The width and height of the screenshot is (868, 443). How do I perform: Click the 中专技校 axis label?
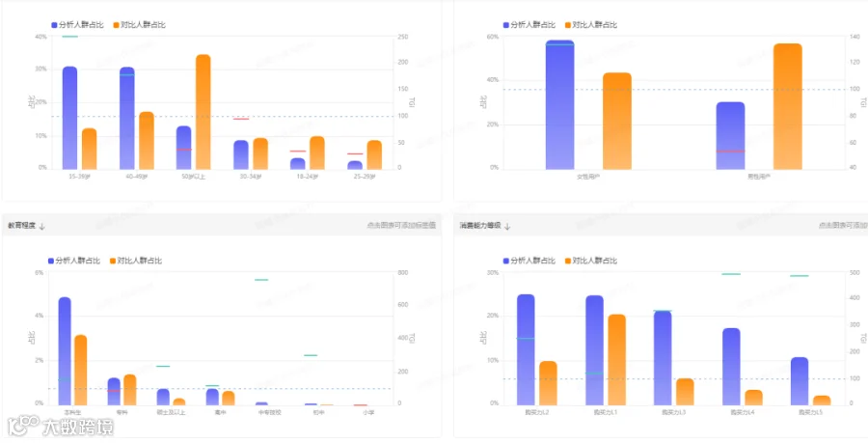[x=270, y=412]
